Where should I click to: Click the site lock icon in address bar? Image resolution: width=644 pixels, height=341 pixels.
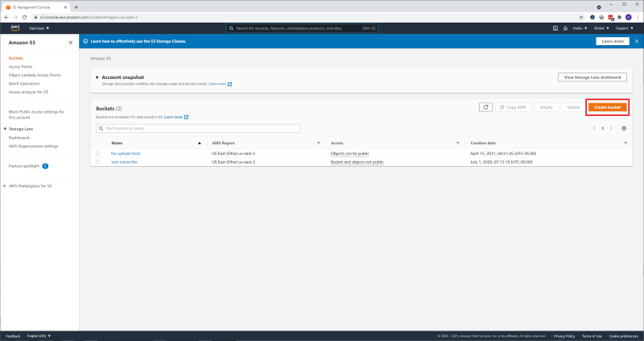[35, 17]
